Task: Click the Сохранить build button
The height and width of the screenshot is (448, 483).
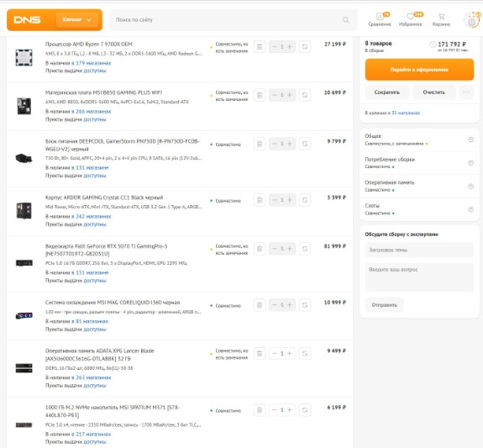Action: pos(387,92)
